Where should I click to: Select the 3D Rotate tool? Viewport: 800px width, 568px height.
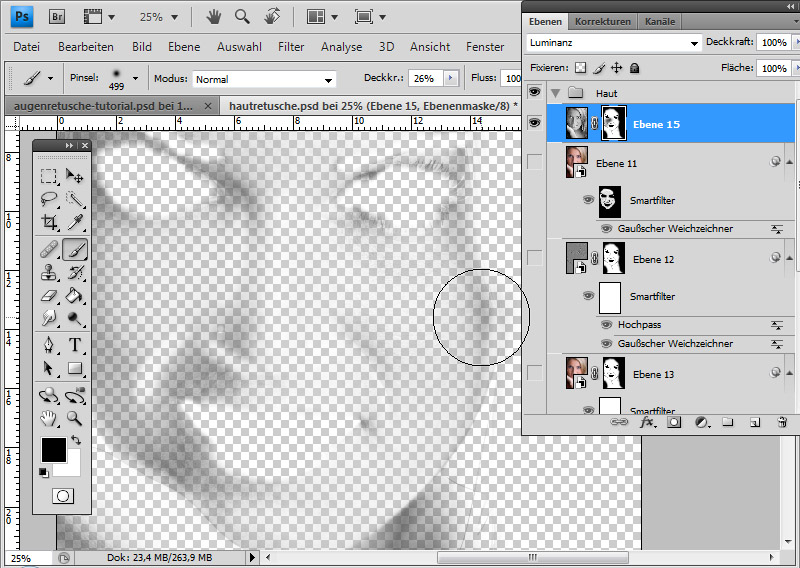click(x=49, y=396)
